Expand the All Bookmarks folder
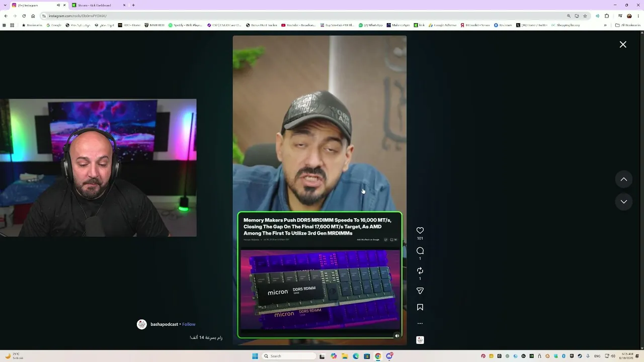 pos(628,25)
